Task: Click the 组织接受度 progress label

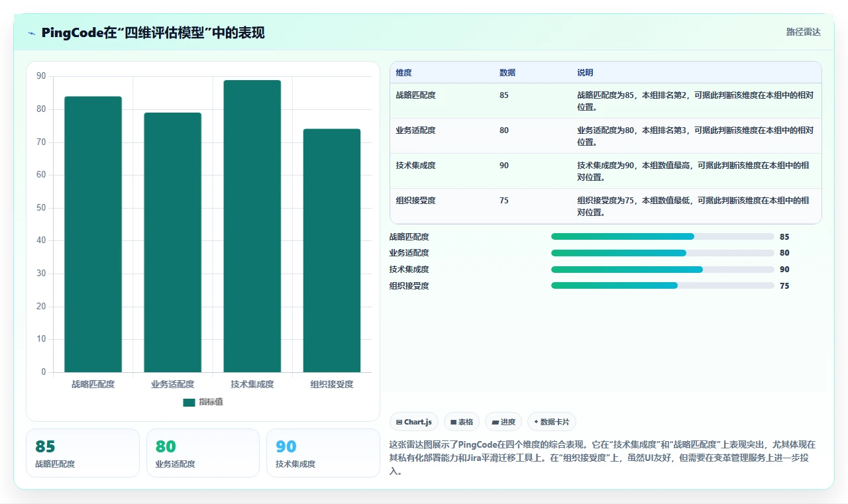Action: click(x=409, y=286)
